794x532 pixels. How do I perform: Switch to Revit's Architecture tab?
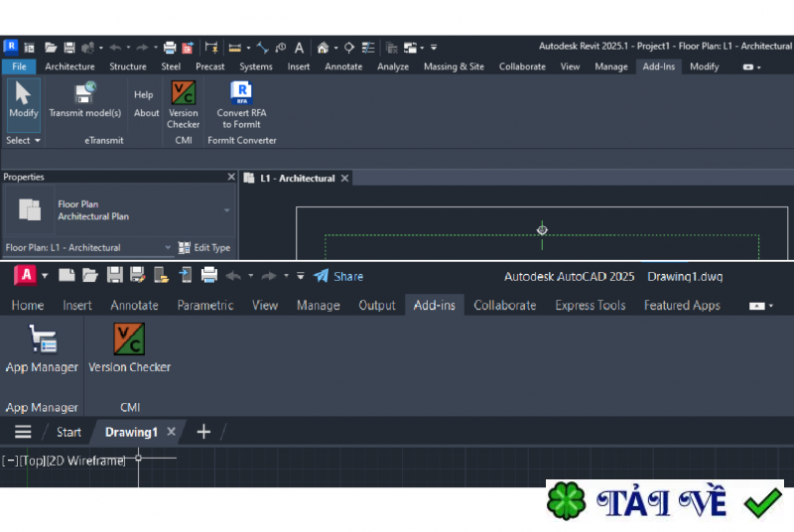coord(69,66)
